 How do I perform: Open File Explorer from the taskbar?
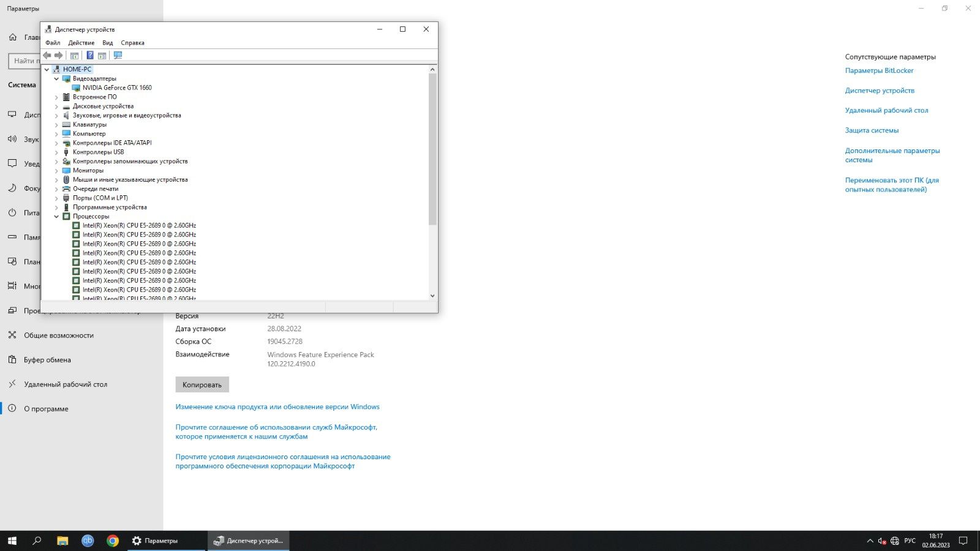click(x=62, y=541)
